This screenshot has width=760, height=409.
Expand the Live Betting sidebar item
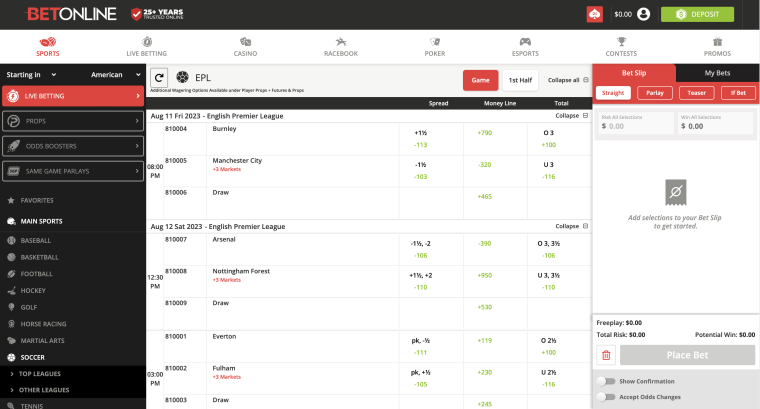pyautogui.click(x=73, y=96)
